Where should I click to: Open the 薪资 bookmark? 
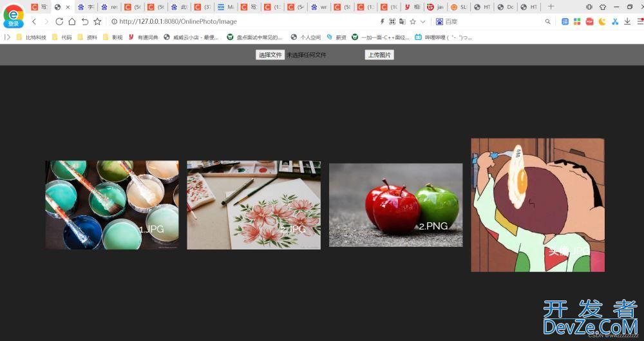click(337, 37)
